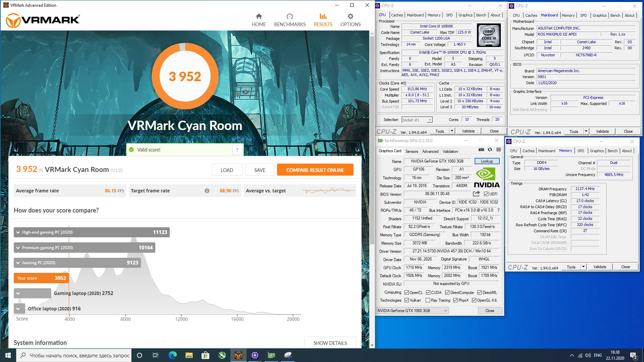Image resolution: width=644 pixels, height=362 pixels.
Task: Expand High-end gaming PC (2020) row
Action: [92, 232]
